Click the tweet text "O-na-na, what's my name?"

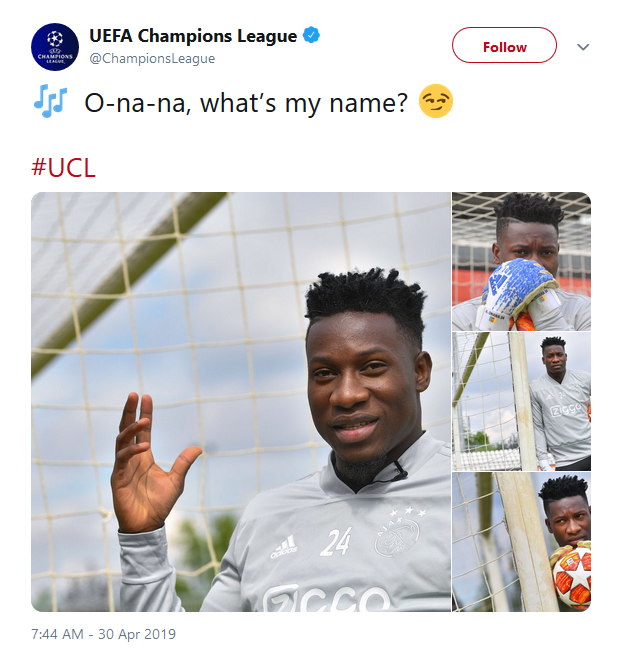(x=246, y=103)
